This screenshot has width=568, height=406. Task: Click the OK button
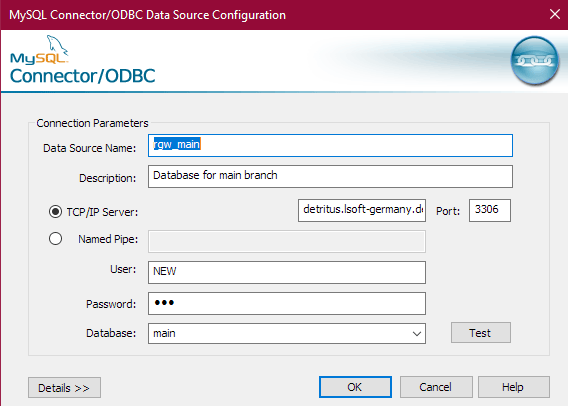(x=355, y=387)
